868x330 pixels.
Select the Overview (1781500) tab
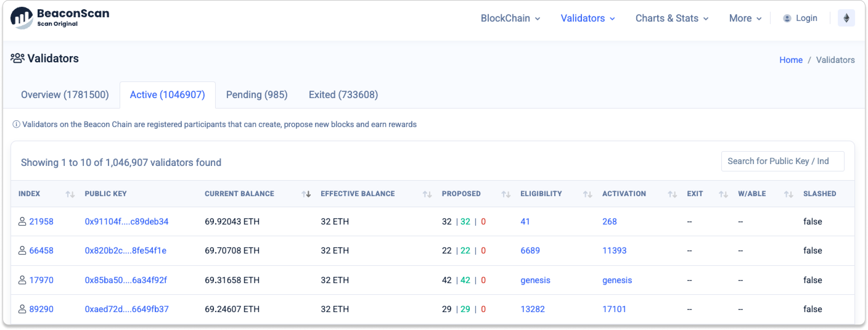[x=65, y=95]
